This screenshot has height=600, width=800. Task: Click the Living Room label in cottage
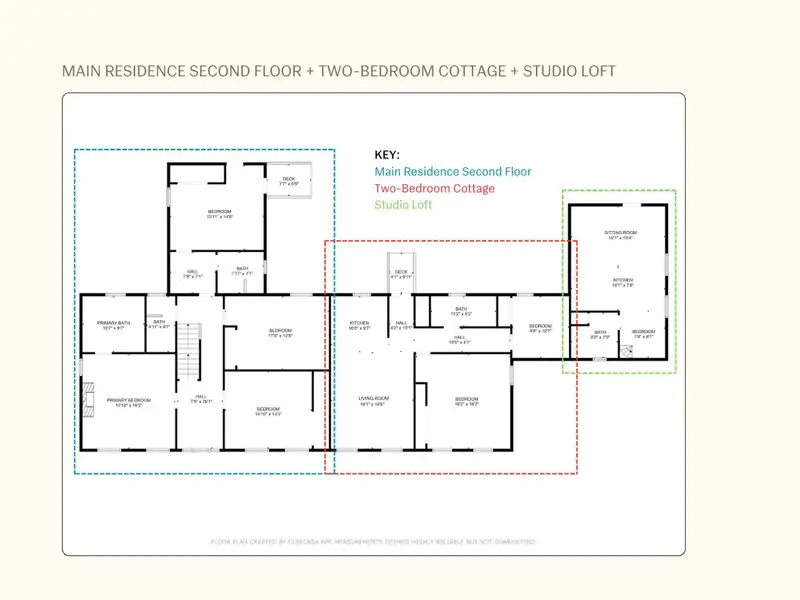pyautogui.click(x=372, y=401)
